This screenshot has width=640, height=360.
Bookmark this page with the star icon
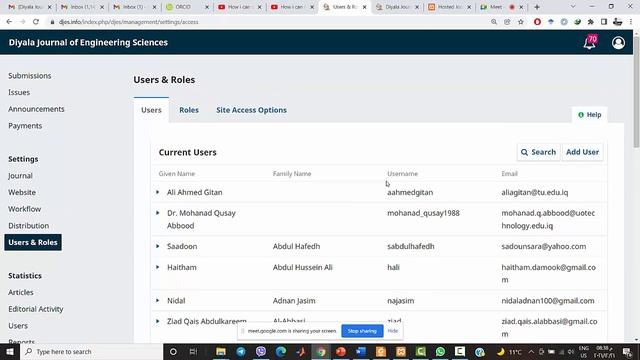pyautogui.click(x=521, y=22)
